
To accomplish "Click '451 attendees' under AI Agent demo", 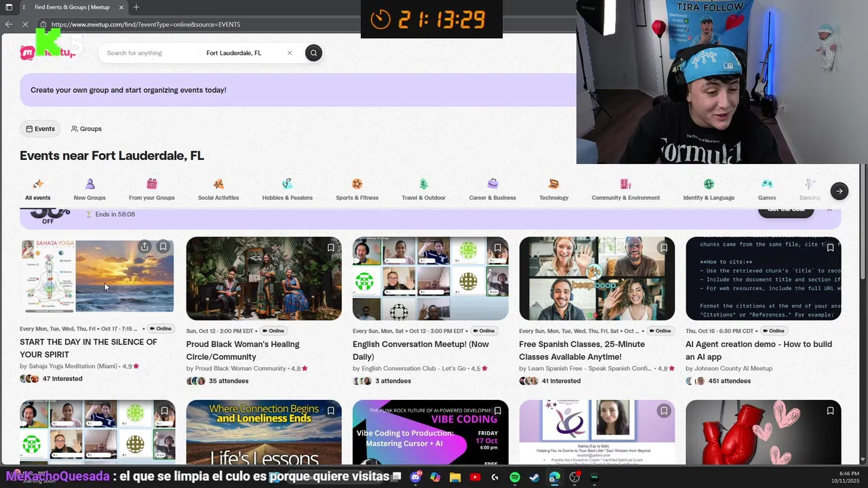I will tap(729, 381).
